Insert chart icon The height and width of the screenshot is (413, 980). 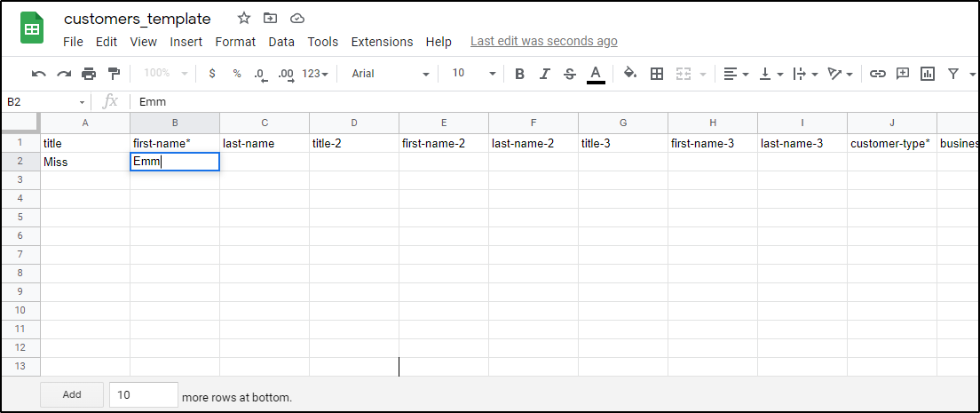[928, 74]
